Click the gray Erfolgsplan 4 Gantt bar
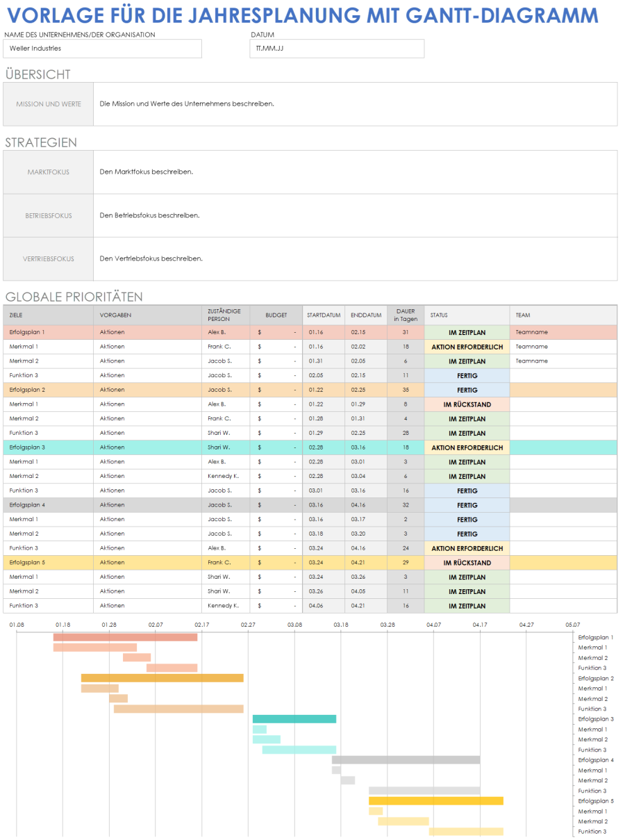The image size is (625, 840). click(x=406, y=760)
